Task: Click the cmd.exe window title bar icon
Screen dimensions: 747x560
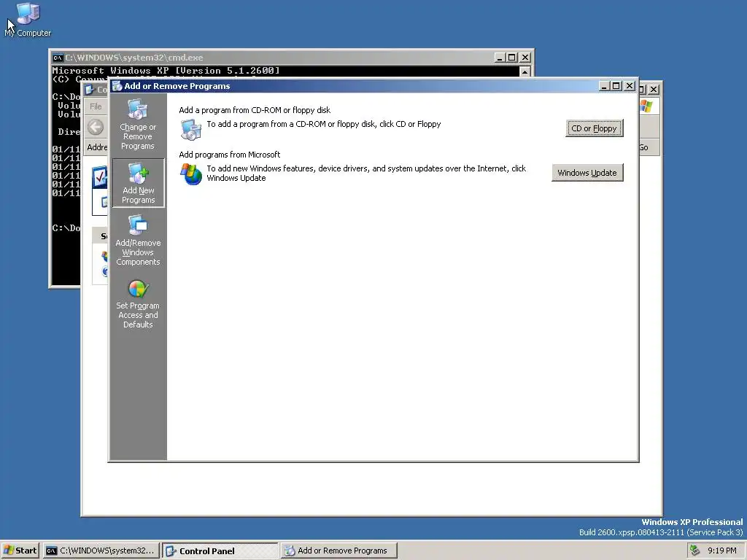Action: (58, 58)
